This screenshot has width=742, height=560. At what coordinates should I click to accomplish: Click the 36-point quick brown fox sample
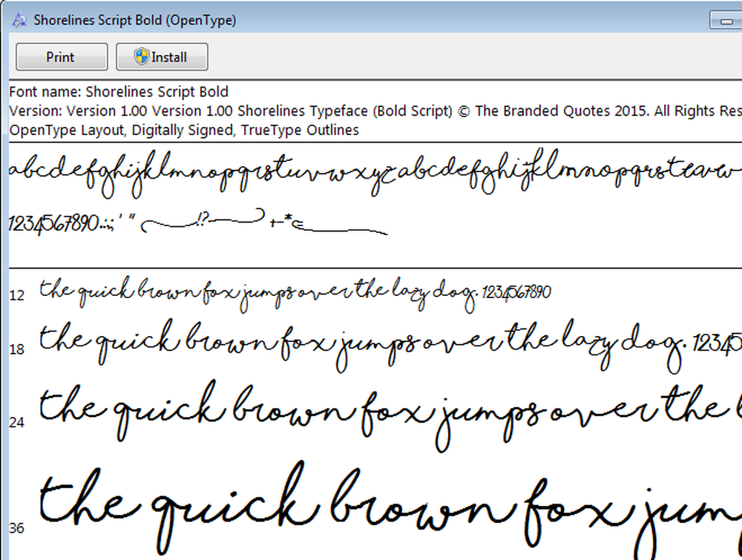coord(391,510)
